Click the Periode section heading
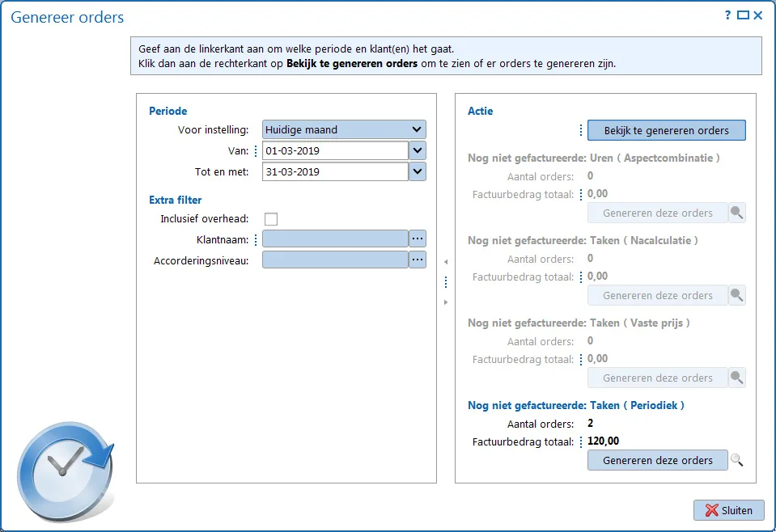 click(x=167, y=111)
